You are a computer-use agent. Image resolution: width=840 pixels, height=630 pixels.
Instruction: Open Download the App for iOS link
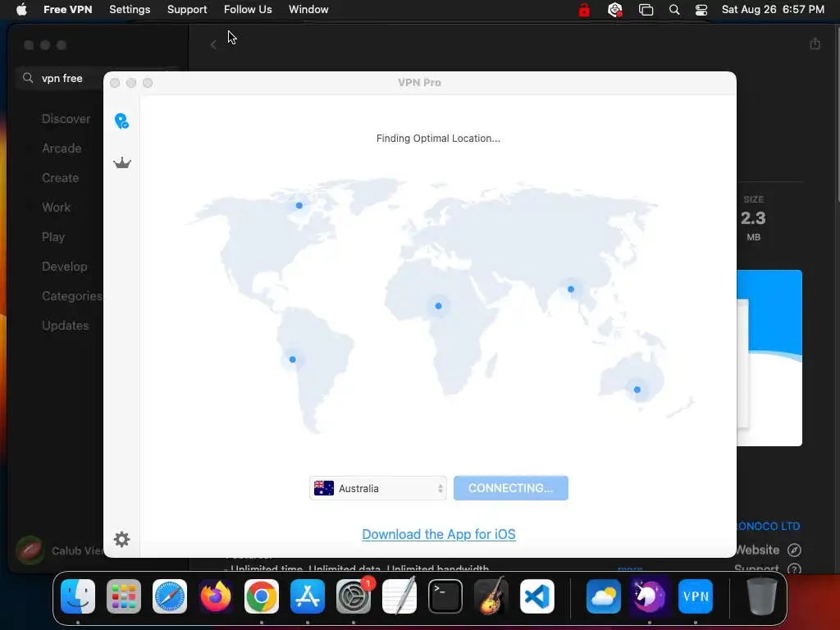[x=439, y=534]
